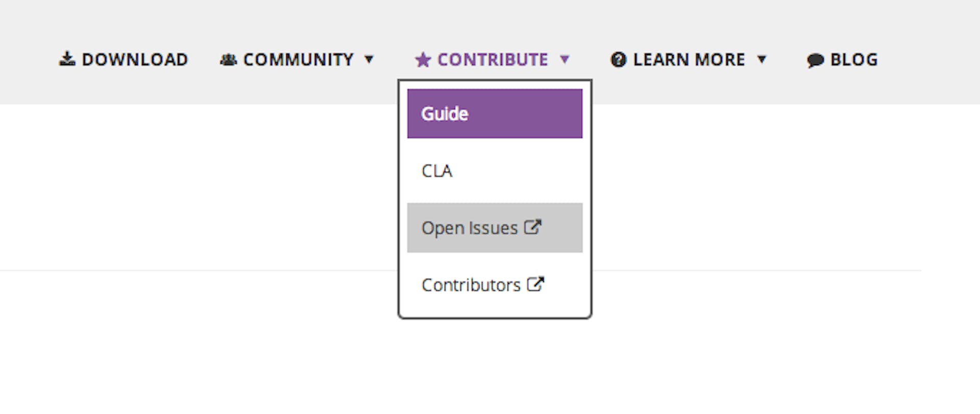This screenshot has width=980, height=414.
Task: Click the external link icon beside Contributors
Action: coord(535,284)
